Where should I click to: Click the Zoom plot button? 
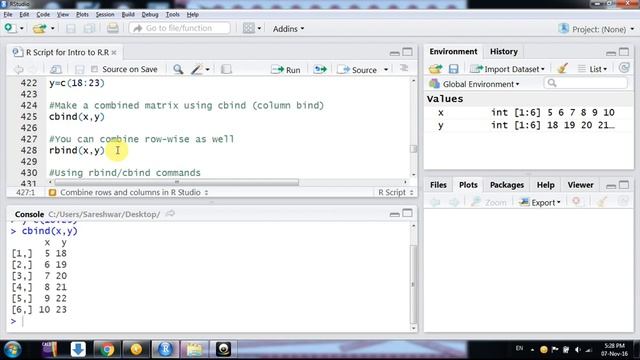pos(489,202)
